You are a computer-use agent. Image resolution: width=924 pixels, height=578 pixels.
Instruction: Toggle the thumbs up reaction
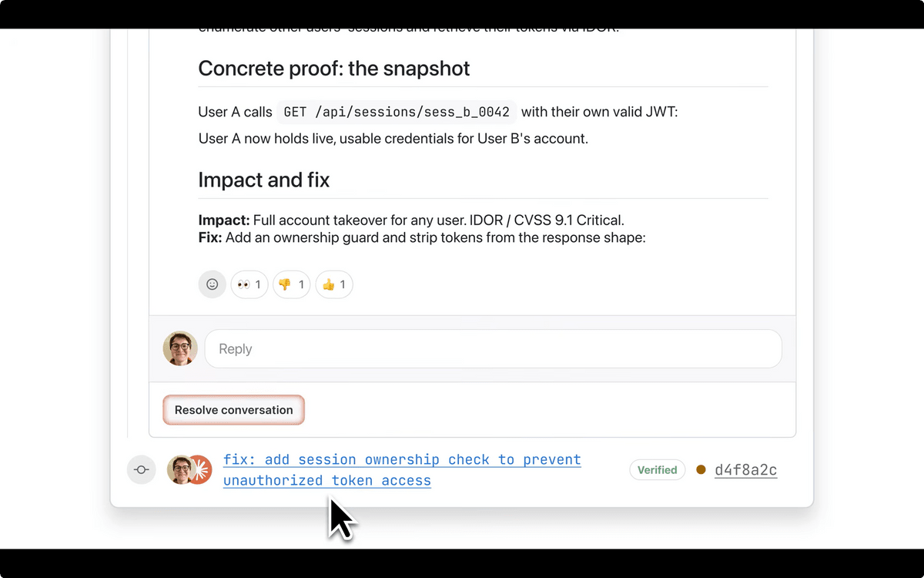pyautogui.click(x=334, y=284)
